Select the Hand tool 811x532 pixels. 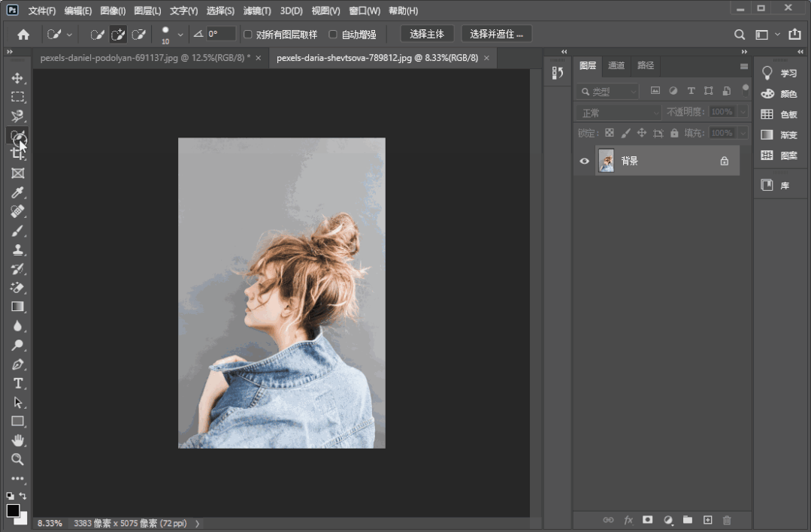point(17,440)
